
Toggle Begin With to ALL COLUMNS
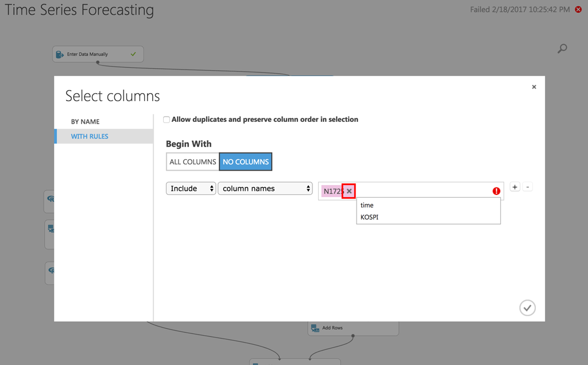pyautogui.click(x=192, y=162)
